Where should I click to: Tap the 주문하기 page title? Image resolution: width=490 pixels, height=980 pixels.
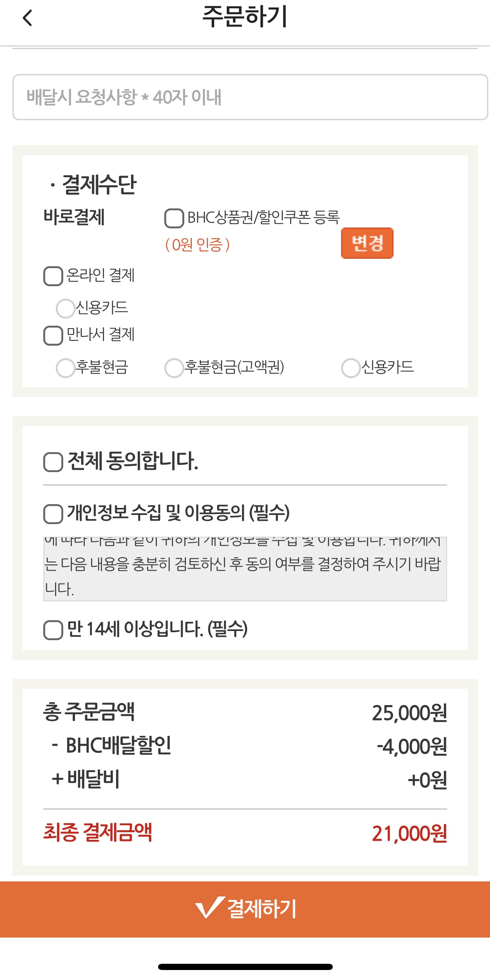[245, 17]
